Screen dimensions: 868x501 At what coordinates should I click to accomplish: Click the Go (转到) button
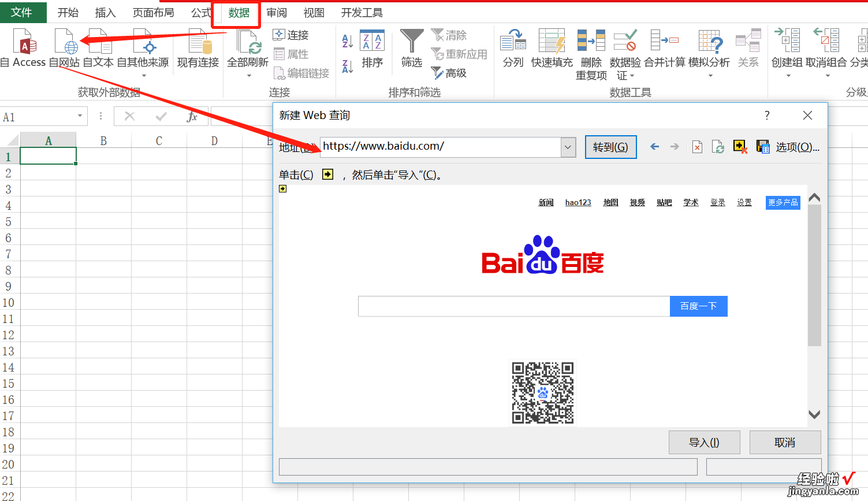tap(610, 147)
